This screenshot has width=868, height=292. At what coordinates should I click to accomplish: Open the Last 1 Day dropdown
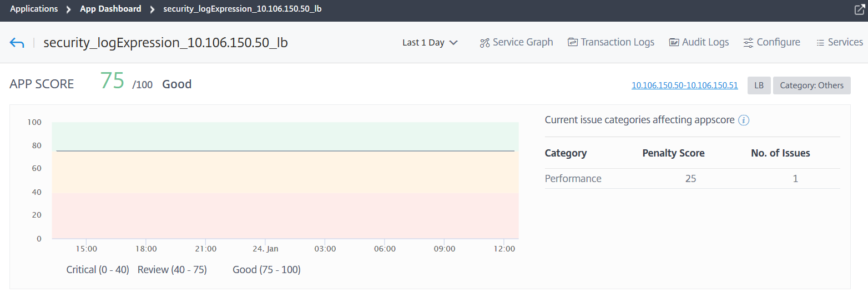430,43
